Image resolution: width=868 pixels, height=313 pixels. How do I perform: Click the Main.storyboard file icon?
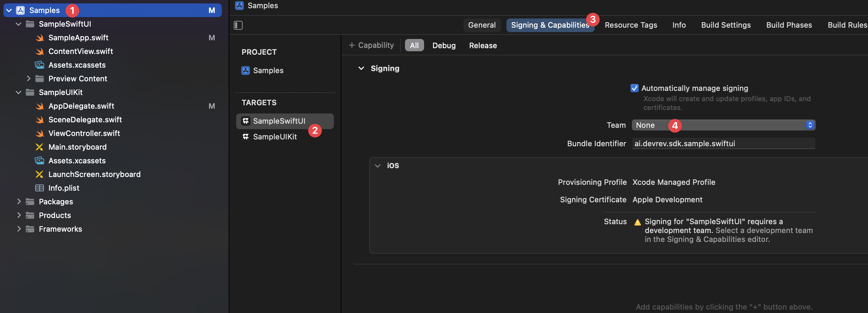pos(40,147)
